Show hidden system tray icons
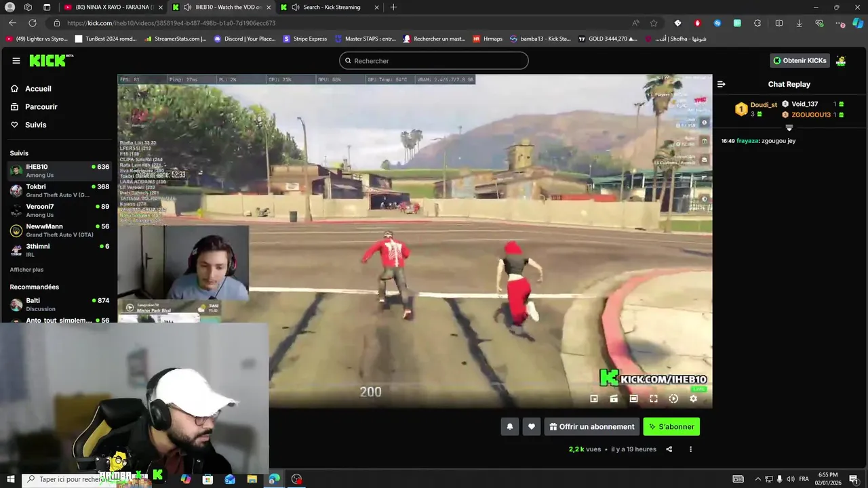868x488 pixels. click(x=758, y=479)
